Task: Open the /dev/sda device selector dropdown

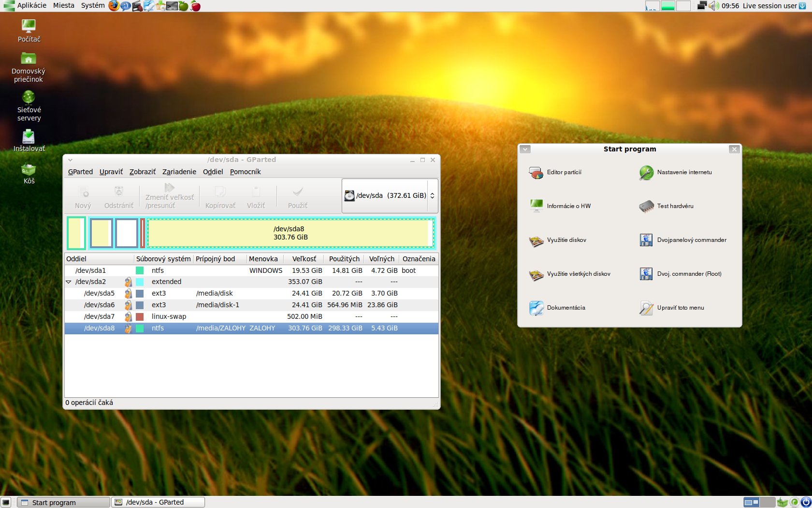Action: click(390, 195)
